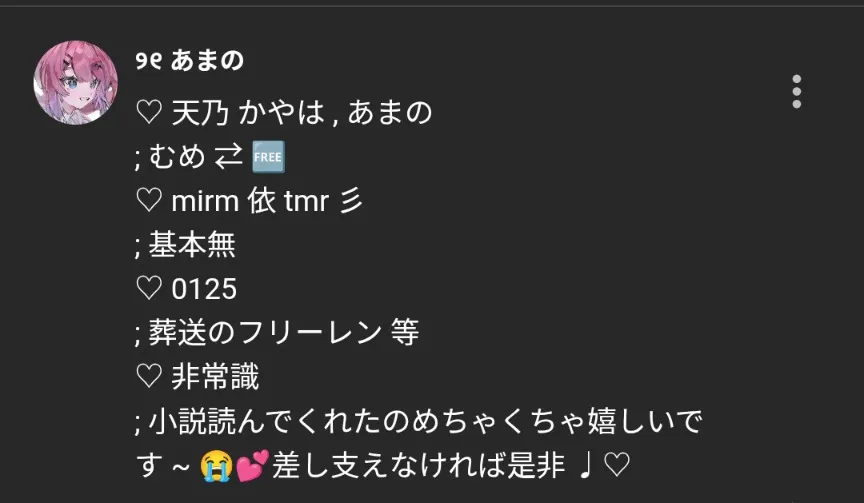Click the pink-haired anime profile avatar
Image resolution: width=864 pixels, height=503 pixels.
(x=75, y=83)
